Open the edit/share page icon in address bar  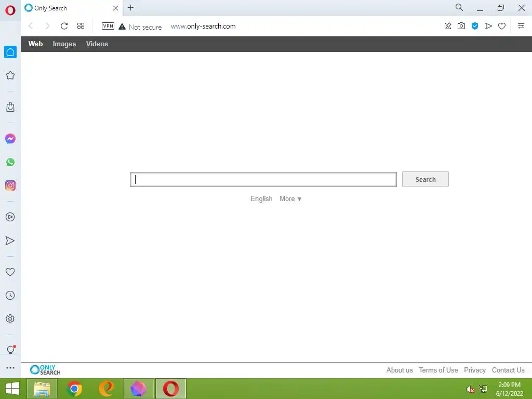[x=448, y=26]
